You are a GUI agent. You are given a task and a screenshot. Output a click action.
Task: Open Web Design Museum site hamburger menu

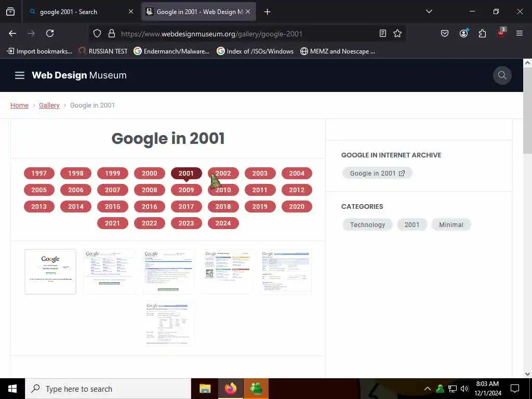coord(20,75)
